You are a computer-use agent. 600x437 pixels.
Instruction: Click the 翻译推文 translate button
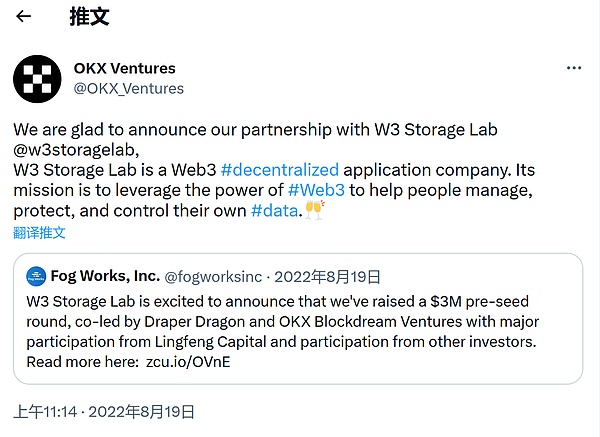tap(39, 233)
